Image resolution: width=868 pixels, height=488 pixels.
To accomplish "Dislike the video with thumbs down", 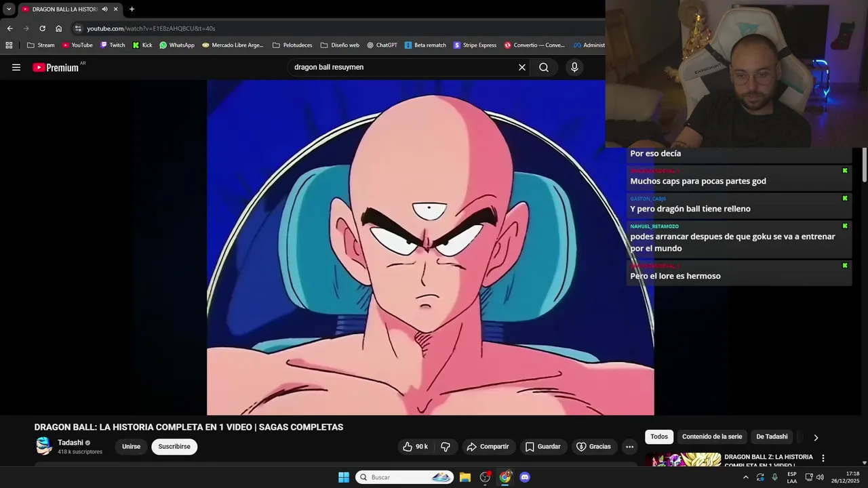I will coord(446,447).
